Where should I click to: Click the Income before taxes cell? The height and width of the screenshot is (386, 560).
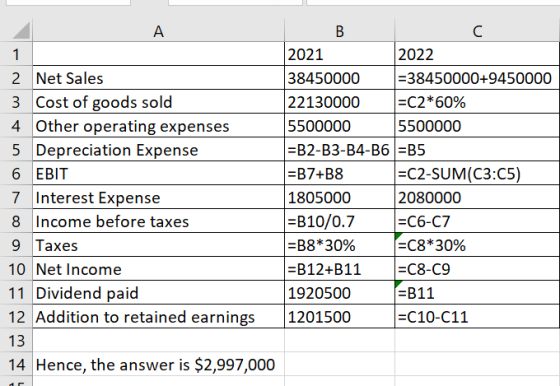(x=159, y=222)
